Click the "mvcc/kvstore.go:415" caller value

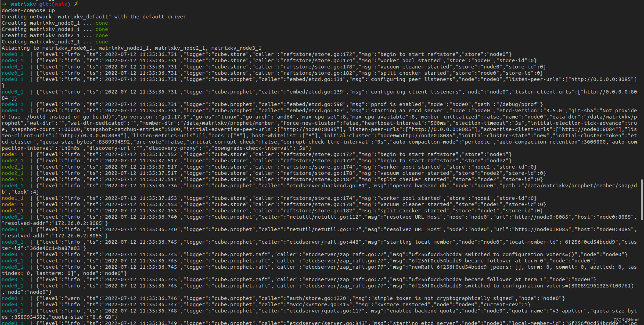pos(320,304)
